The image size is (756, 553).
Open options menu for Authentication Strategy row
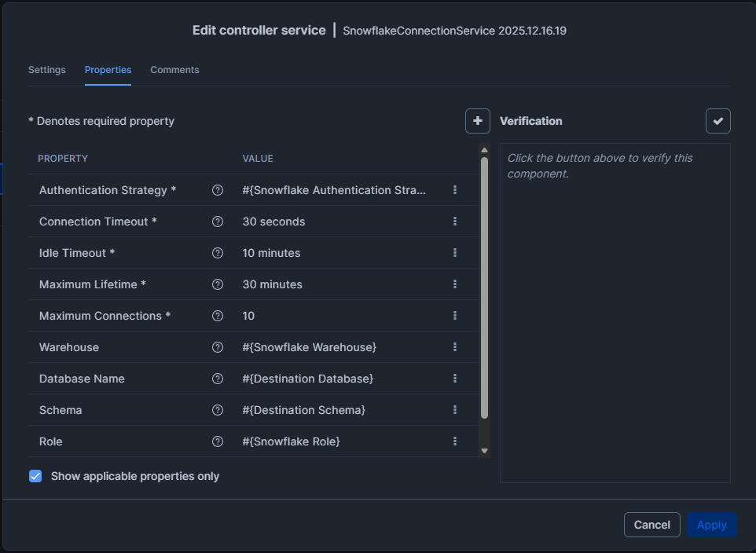(455, 190)
